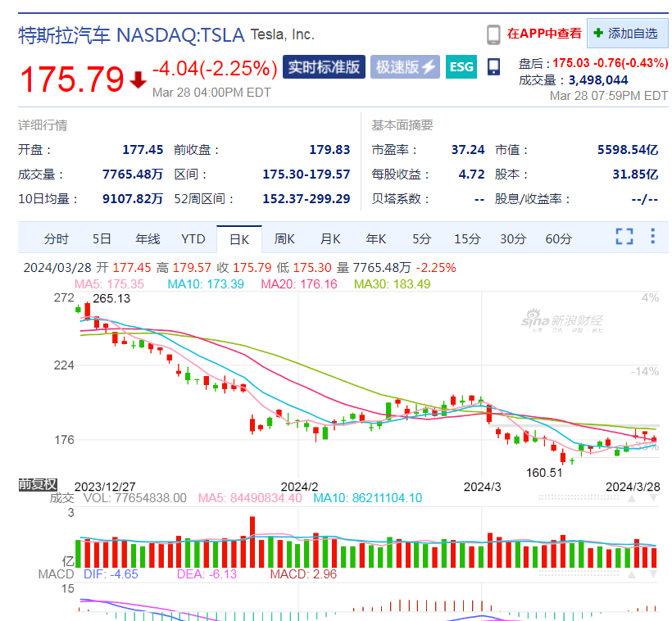Enter fullscreen chart view icon
Image resolution: width=672 pixels, height=621 pixels.
click(x=624, y=236)
